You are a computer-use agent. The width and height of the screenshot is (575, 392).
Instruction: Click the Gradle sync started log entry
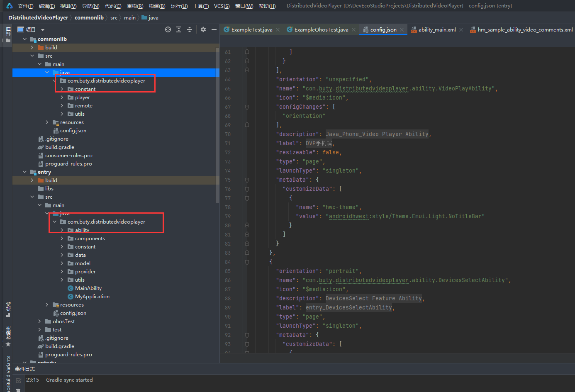[x=69, y=380]
